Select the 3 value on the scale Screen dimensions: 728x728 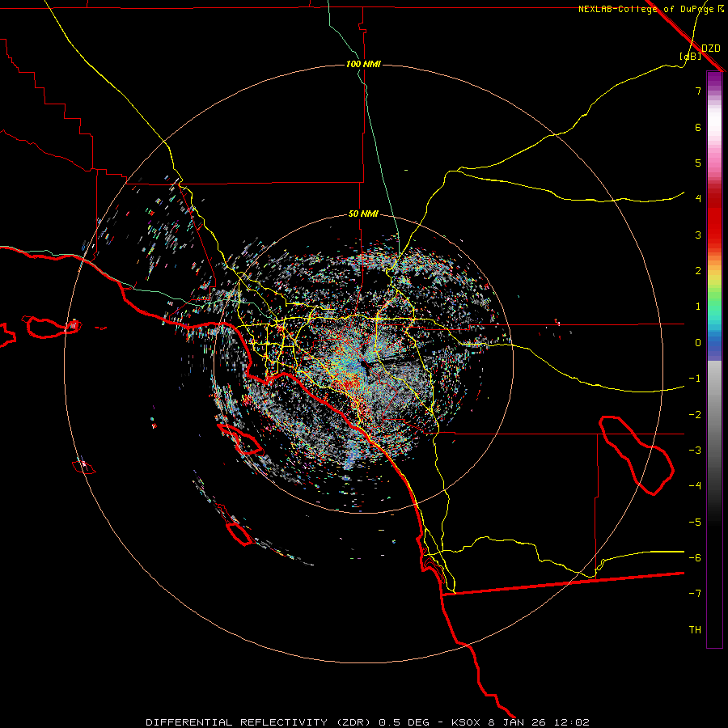coord(698,235)
